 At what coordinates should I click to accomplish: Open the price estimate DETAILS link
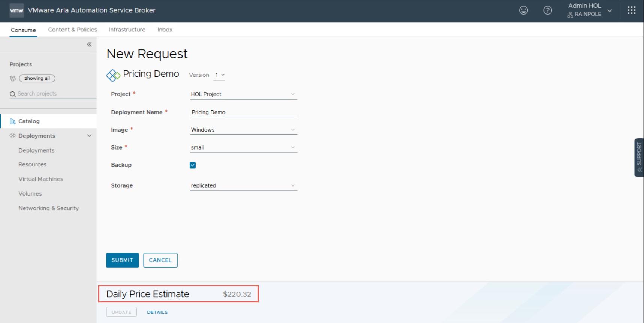157,312
